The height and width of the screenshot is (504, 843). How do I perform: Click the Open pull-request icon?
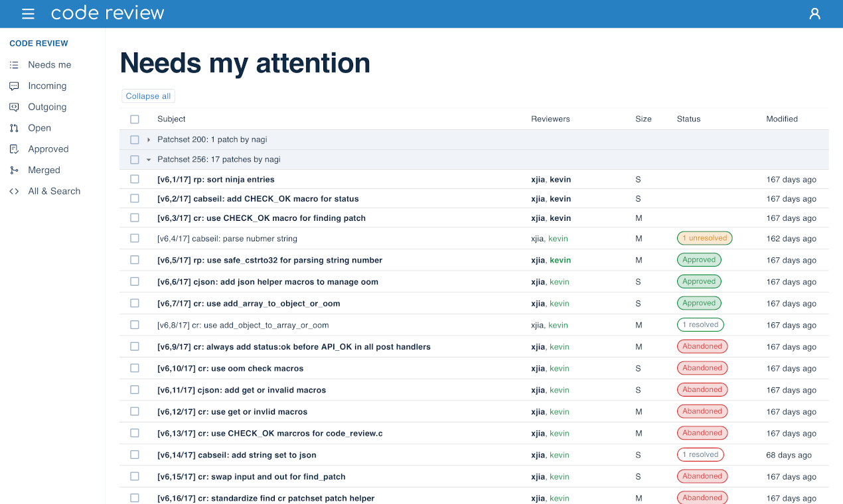14,128
